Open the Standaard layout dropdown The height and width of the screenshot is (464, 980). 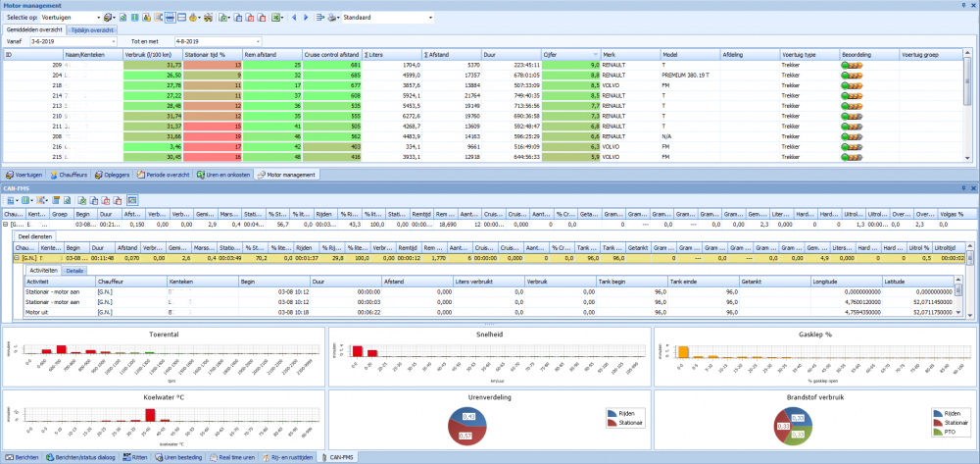[430, 18]
